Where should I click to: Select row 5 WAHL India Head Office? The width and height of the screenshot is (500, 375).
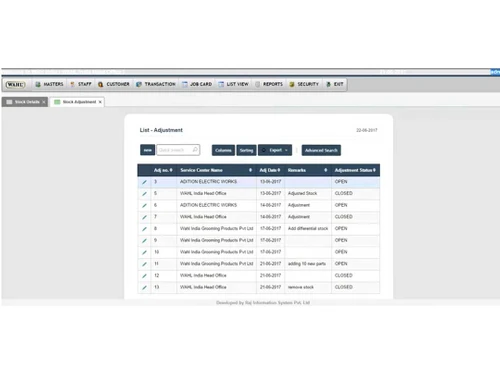point(203,193)
